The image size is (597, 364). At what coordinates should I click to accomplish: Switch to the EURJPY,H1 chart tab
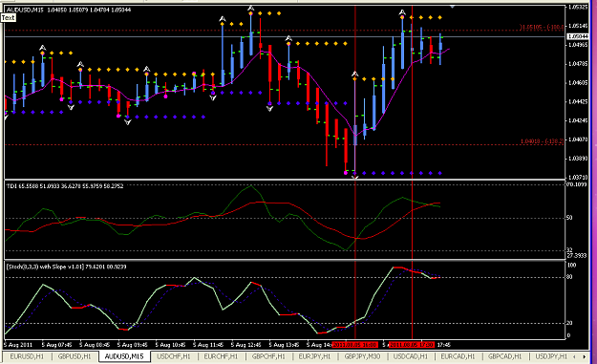[315, 356]
